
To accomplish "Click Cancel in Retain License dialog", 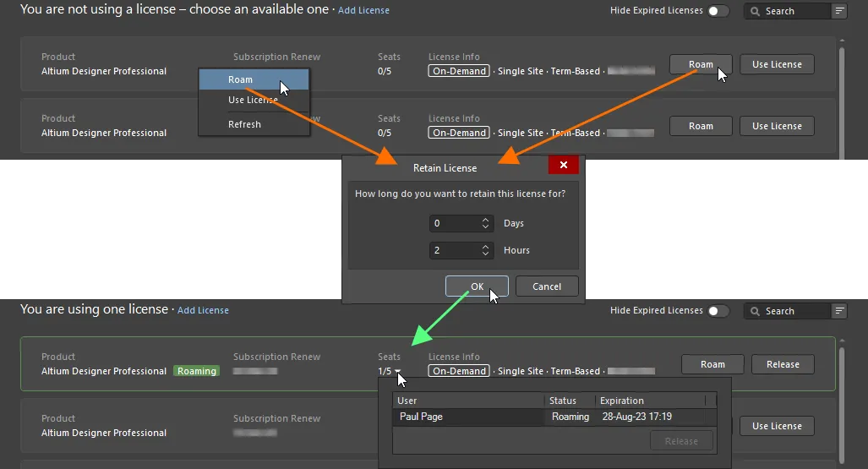I will 547,286.
